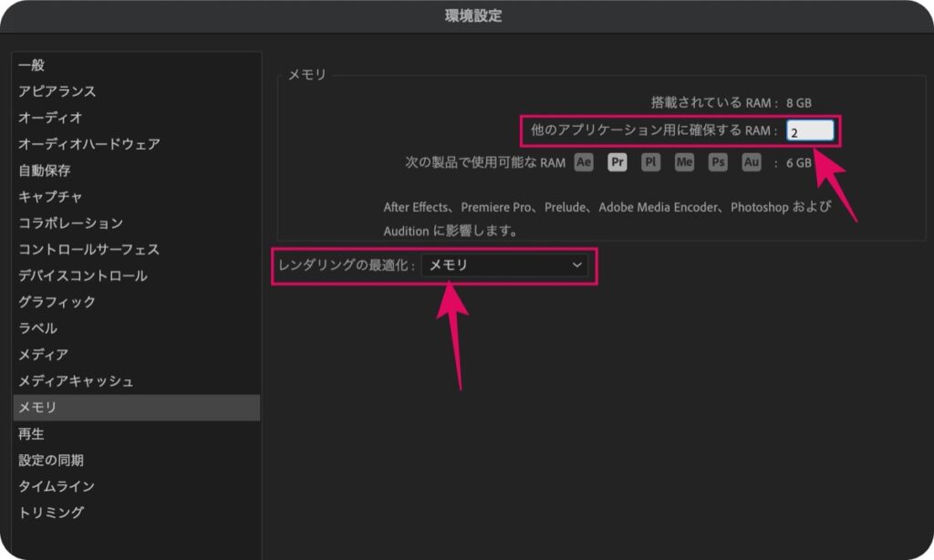Open コラボレーション preferences

pos(137,223)
